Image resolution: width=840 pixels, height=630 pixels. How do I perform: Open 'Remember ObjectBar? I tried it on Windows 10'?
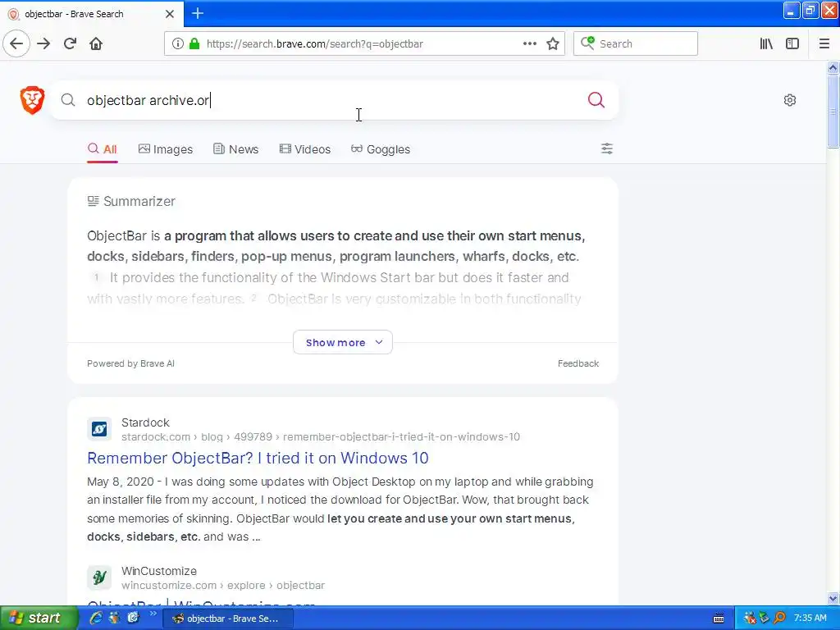[258, 458]
